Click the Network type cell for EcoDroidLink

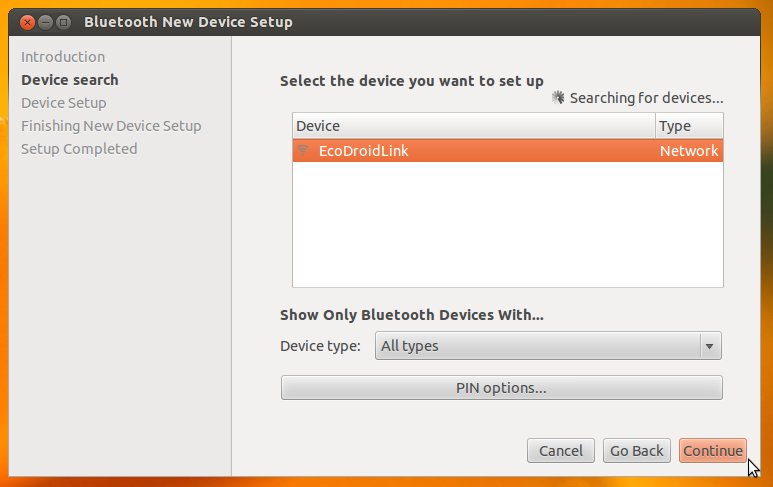[x=689, y=151]
